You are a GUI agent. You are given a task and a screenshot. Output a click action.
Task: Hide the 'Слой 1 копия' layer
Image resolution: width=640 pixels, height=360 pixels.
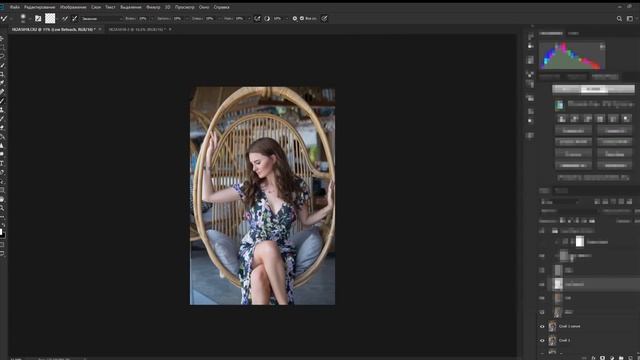542,327
